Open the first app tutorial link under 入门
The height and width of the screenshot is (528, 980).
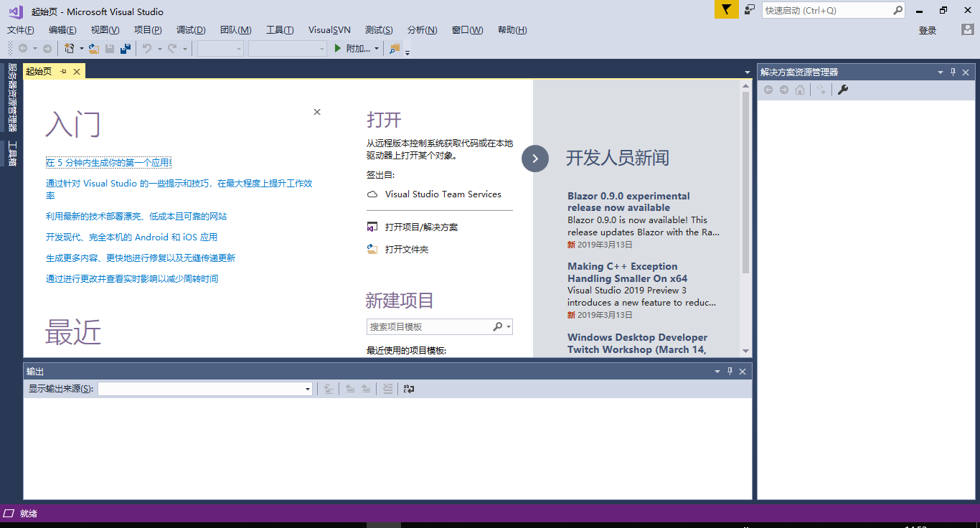107,162
